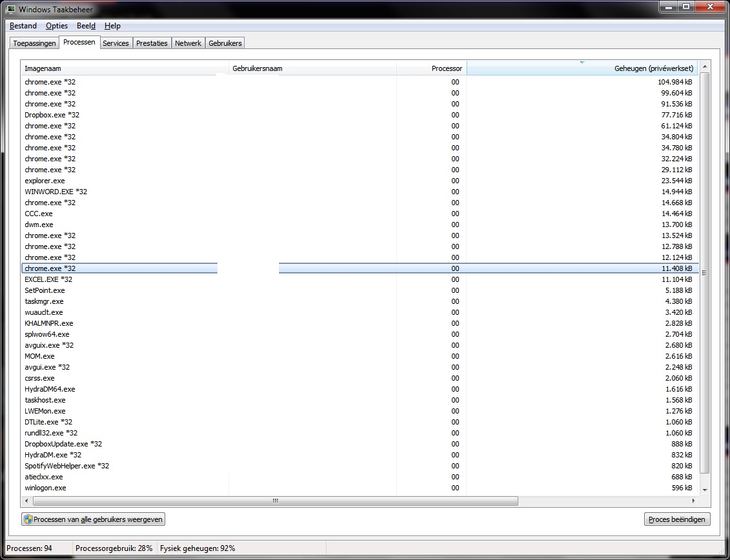The width and height of the screenshot is (730, 560).
Task: Select the MOM.exe process
Action: point(360,356)
